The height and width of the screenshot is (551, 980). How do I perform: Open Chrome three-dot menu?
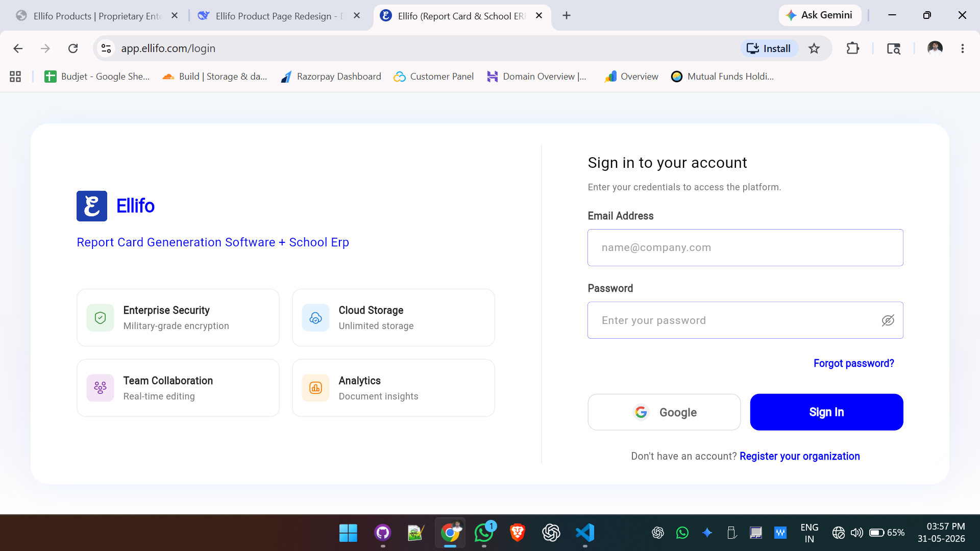[963, 48]
